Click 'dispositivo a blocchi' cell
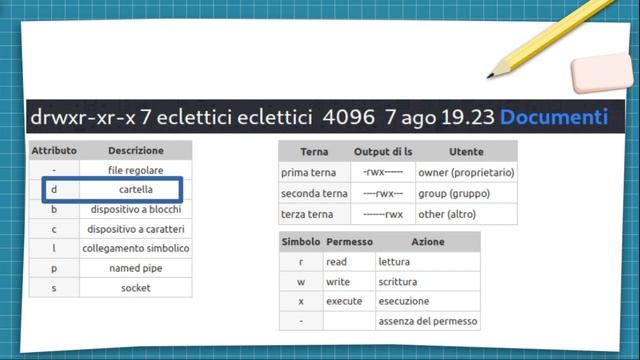The height and width of the screenshot is (360, 640). 136,209
